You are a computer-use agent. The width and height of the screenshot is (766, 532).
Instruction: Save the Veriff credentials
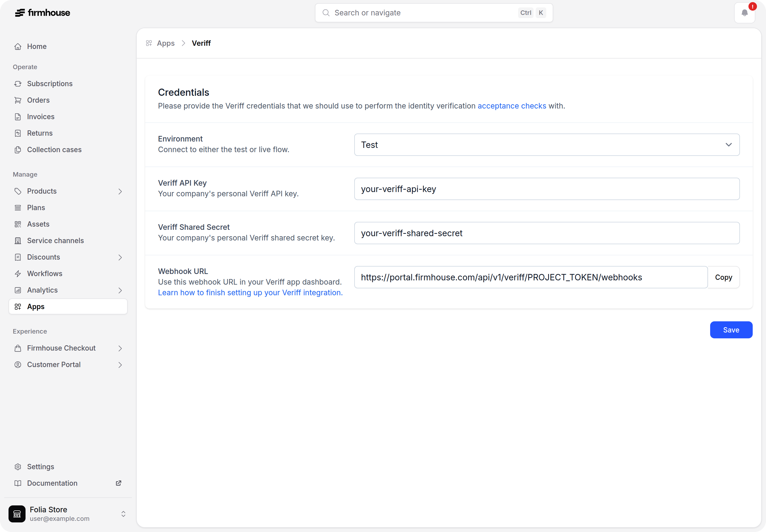tap(731, 330)
